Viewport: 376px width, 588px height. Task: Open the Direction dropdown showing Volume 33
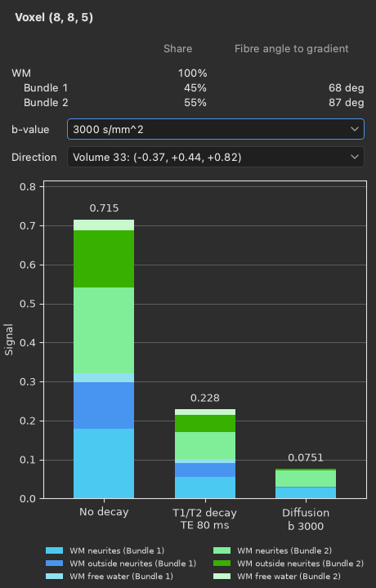click(216, 157)
